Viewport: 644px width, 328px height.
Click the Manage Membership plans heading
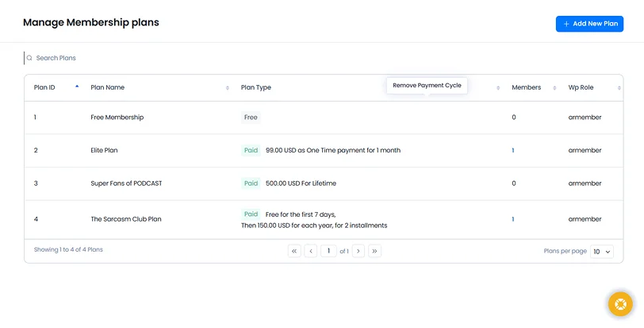(x=90, y=22)
